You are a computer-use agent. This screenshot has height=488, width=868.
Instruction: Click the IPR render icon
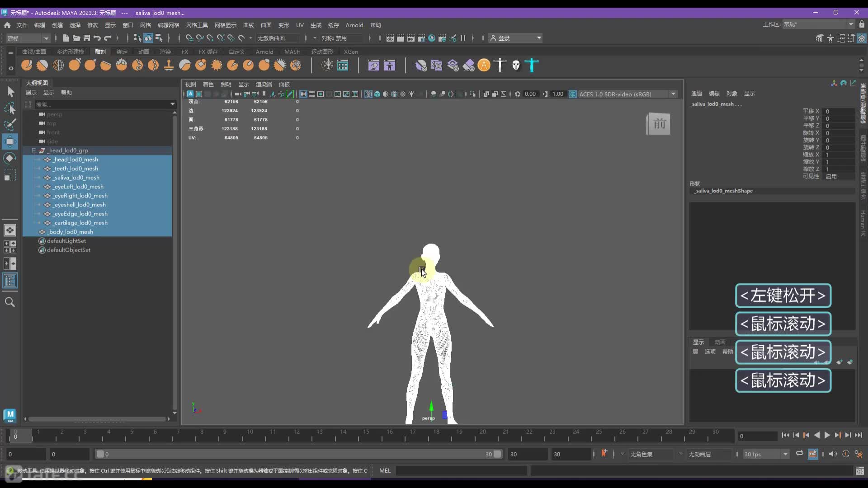(411, 38)
